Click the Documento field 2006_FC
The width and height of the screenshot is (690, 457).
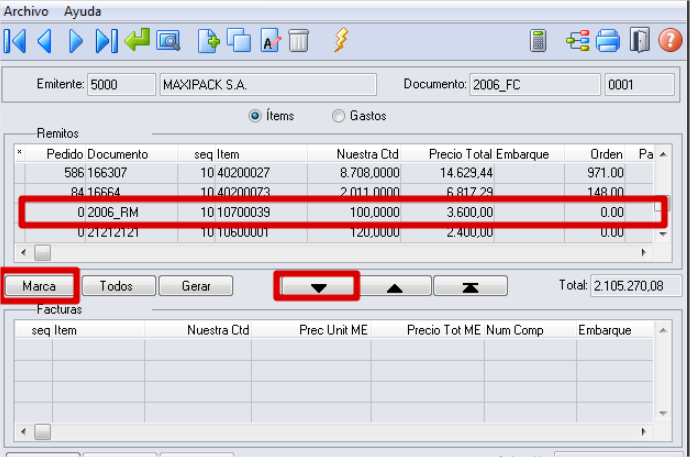[x=535, y=84]
